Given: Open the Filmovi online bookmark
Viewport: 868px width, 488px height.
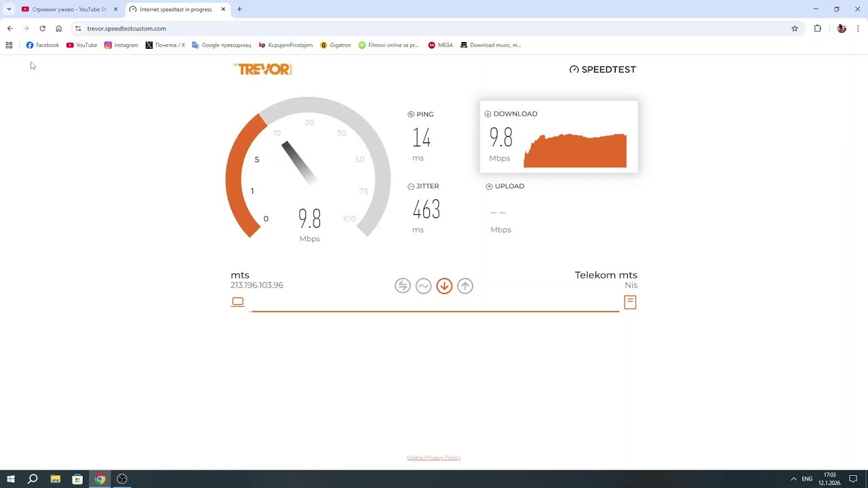Looking at the screenshot, I should [x=389, y=45].
